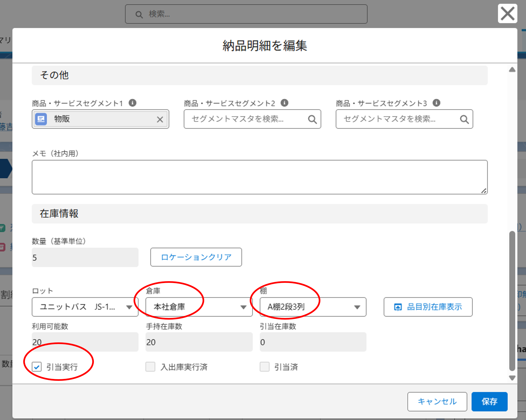This screenshot has height=420, width=526.
Task: Click the 数量（基準単位） field showing 5
Action: (x=85, y=257)
